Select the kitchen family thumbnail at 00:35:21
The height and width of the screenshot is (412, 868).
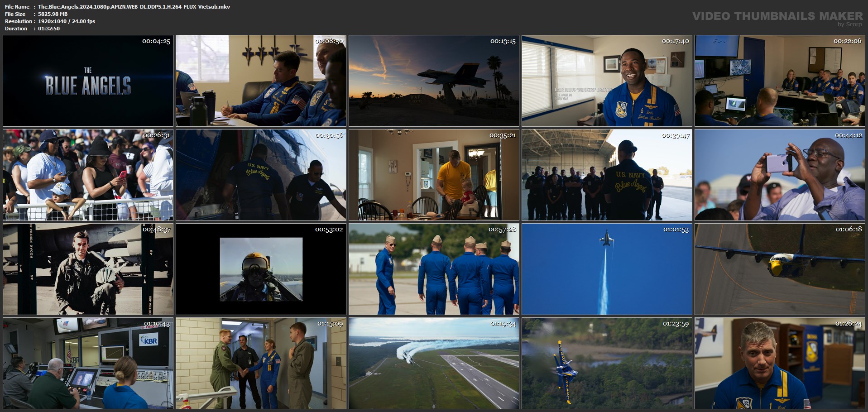(x=434, y=175)
